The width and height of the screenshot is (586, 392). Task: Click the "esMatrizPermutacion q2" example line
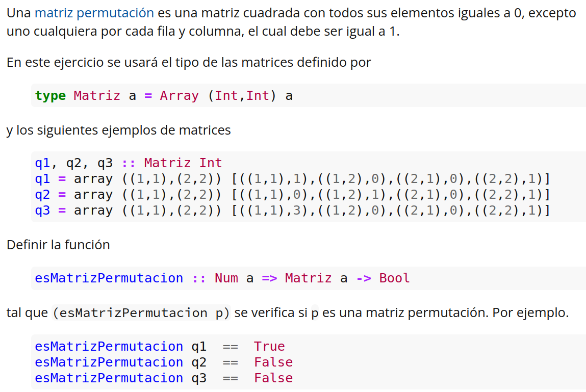120,362
